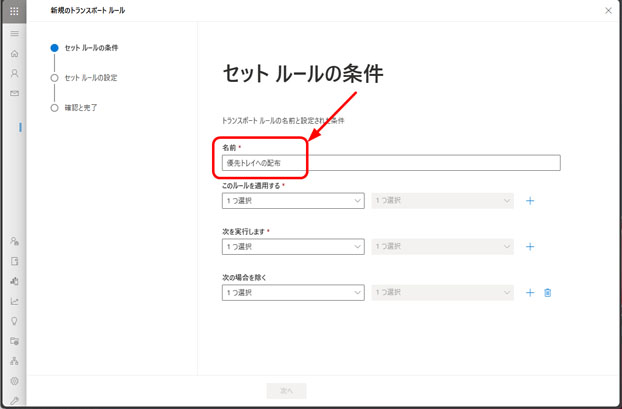This screenshot has width=622, height=409.
Task: Open the Mobile devices icon in sidebar
Action: (x=14, y=281)
